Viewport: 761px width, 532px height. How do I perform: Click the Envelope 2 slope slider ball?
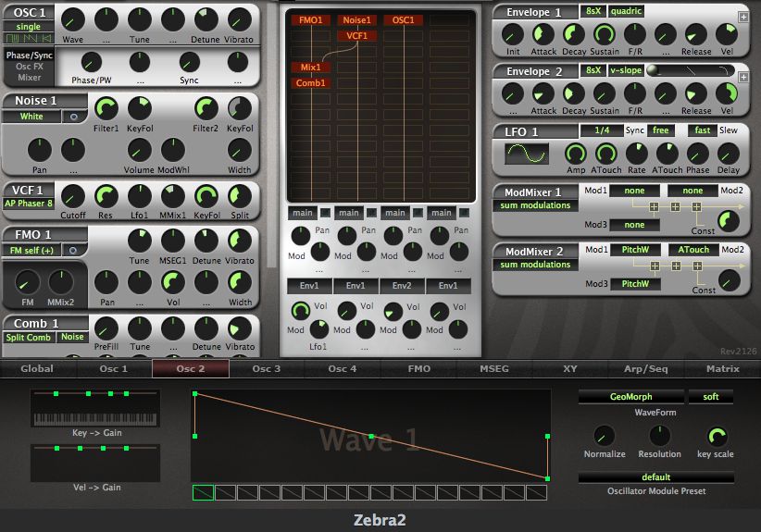[x=653, y=69]
